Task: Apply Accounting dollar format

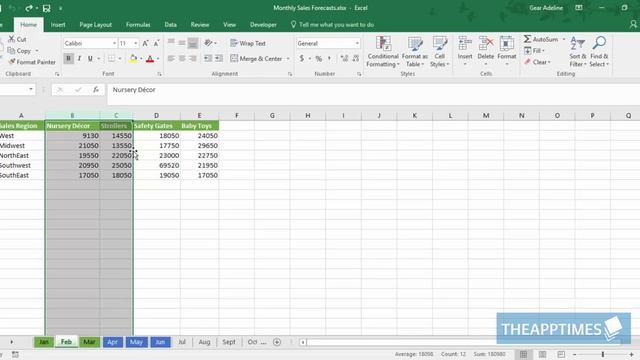Action: coord(302,58)
